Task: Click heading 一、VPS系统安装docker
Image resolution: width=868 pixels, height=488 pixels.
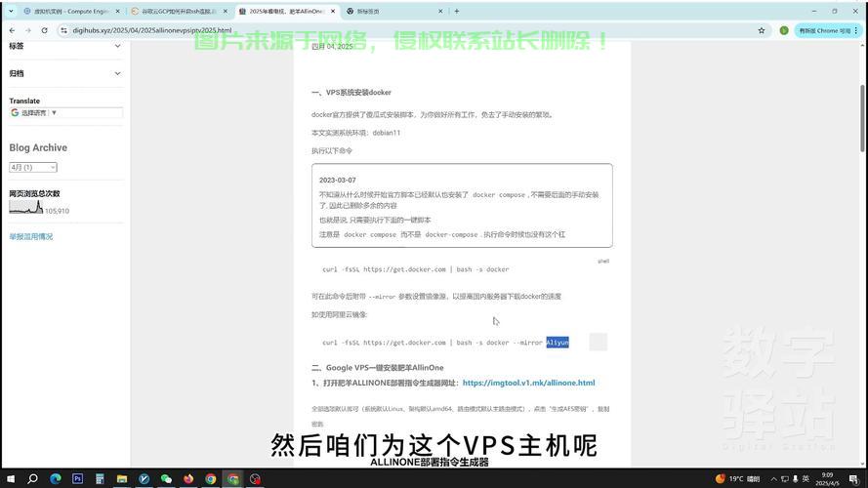Action: click(351, 93)
